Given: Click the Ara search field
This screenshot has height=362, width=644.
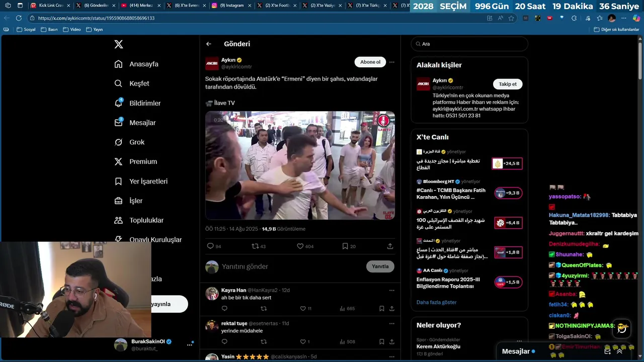Looking at the screenshot, I should click(x=469, y=44).
